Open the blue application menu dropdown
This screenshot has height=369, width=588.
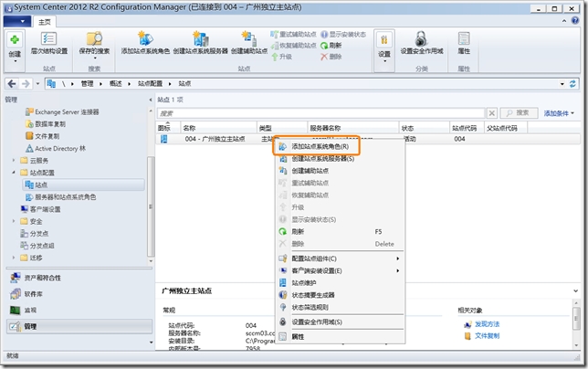(16, 21)
